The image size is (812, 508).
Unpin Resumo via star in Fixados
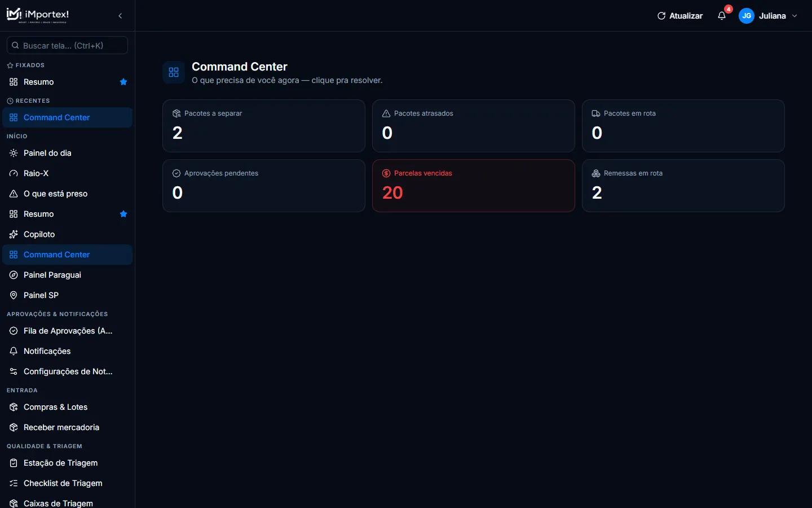tap(123, 82)
